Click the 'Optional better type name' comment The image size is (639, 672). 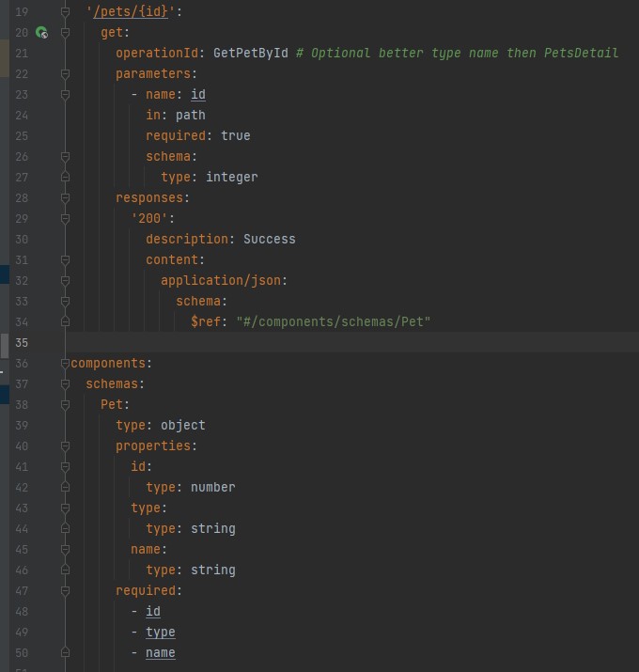pyautogui.click(x=457, y=54)
